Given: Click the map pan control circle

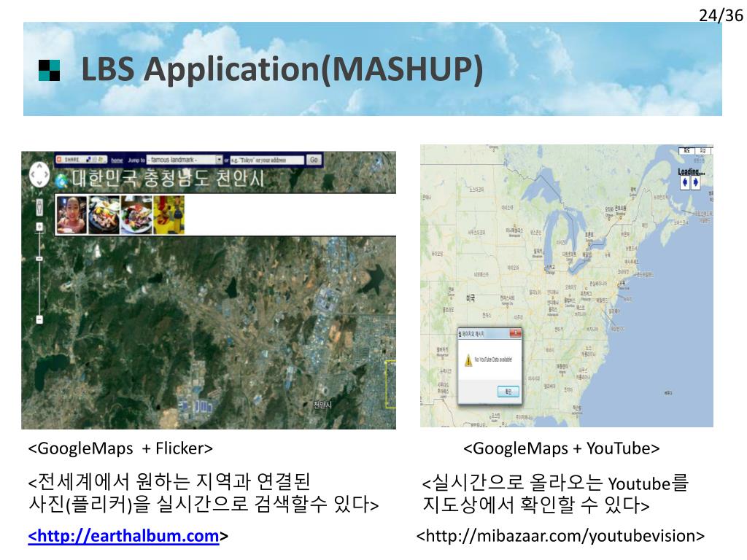Looking at the screenshot, I should point(39,175).
